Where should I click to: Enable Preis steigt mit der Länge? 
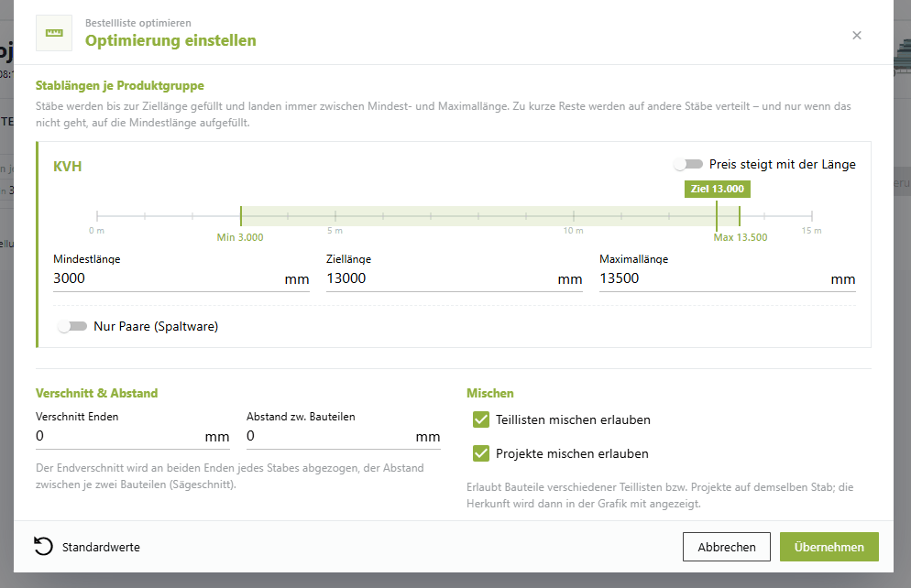688,164
